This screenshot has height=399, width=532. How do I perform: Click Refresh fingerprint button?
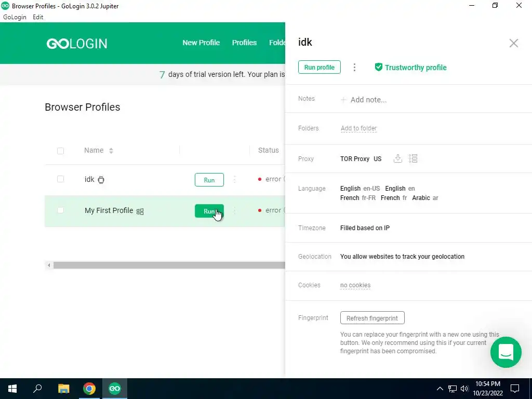pyautogui.click(x=372, y=318)
